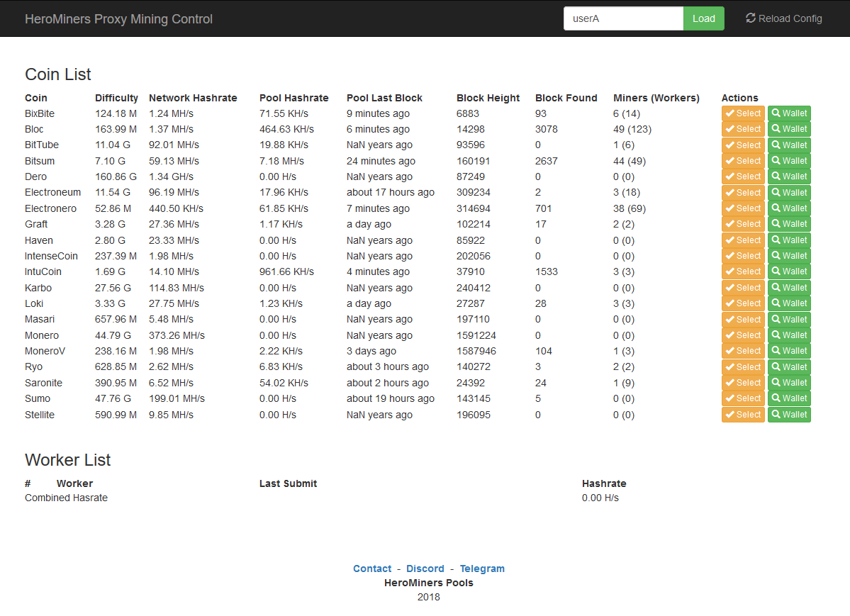Open the Wallet for BixBite

point(789,113)
